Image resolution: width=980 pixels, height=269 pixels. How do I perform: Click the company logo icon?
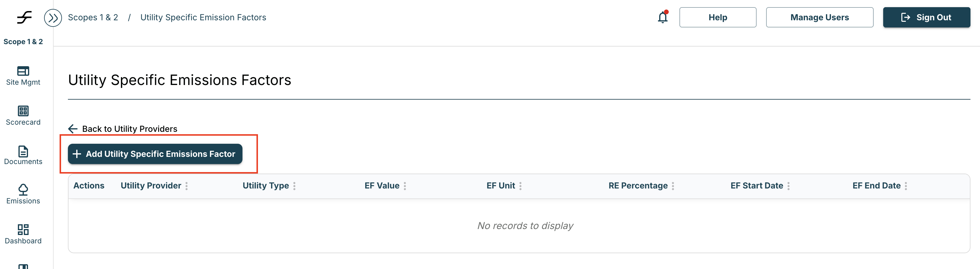(24, 18)
